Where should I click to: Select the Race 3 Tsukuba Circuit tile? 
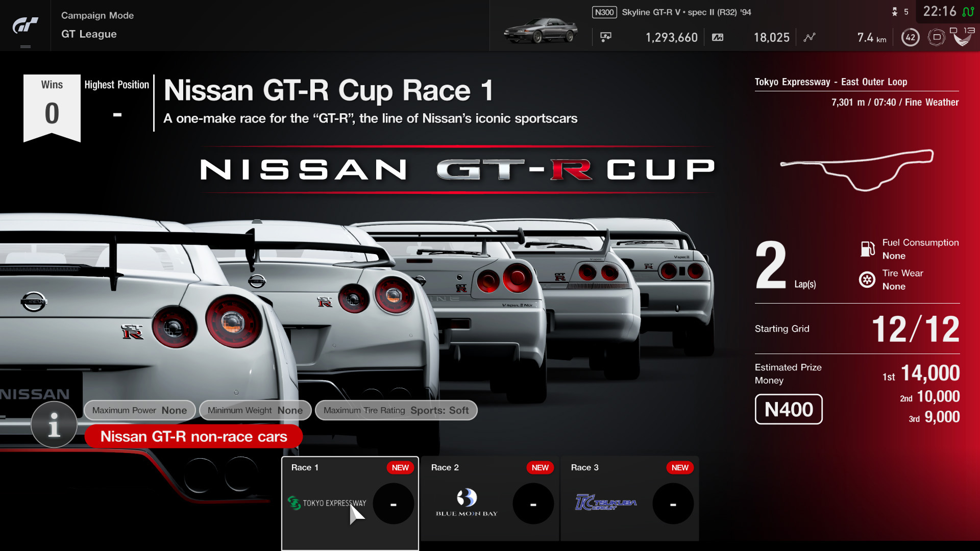click(629, 499)
